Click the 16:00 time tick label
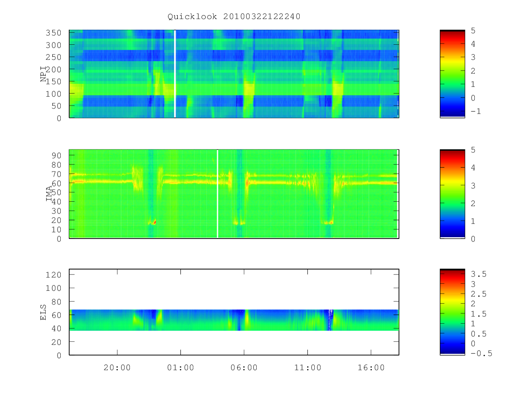This screenshot has height=399, width=532. 371,368
